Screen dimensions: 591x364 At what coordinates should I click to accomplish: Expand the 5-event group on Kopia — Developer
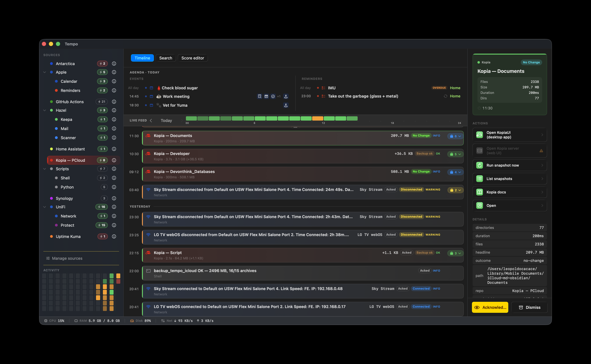[455, 154]
